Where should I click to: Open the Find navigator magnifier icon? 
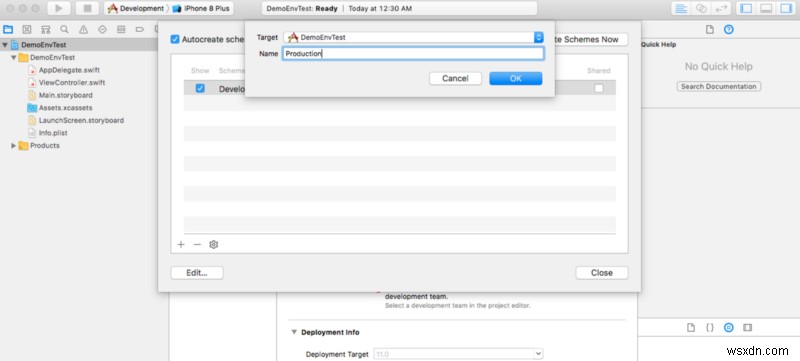tap(64, 30)
